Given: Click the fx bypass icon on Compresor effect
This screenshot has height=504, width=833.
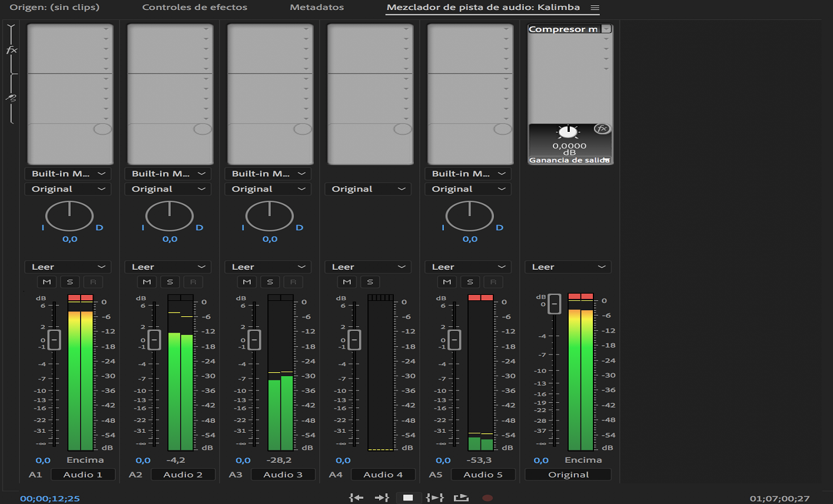Looking at the screenshot, I should (x=602, y=128).
